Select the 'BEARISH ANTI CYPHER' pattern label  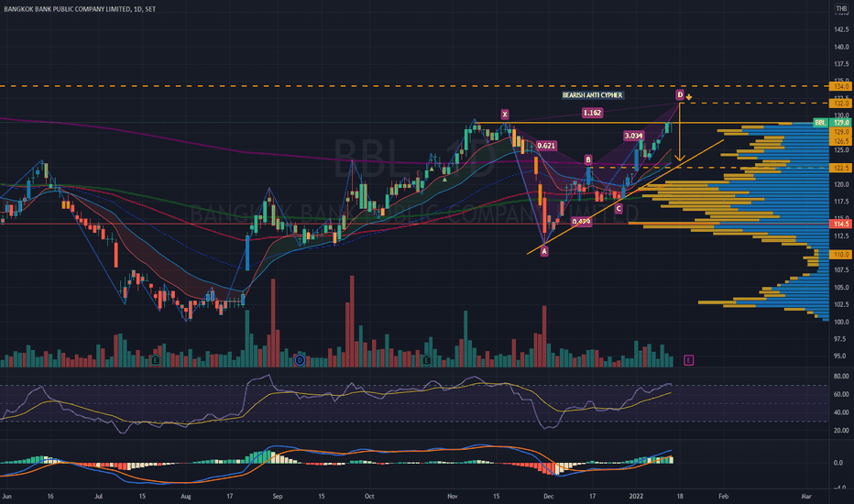click(593, 94)
